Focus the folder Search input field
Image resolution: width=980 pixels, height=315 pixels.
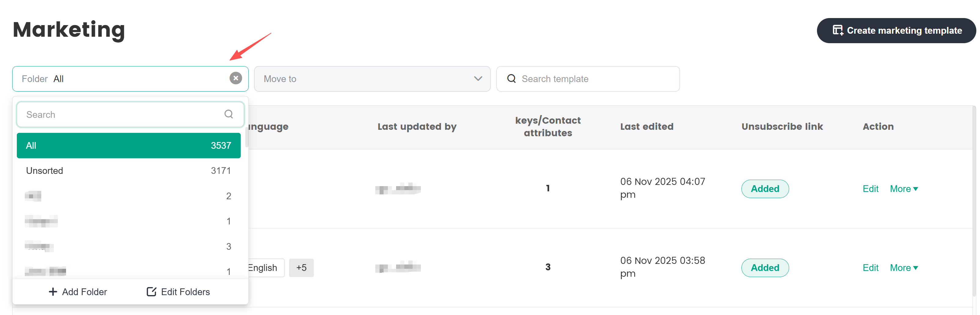click(122, 115)
